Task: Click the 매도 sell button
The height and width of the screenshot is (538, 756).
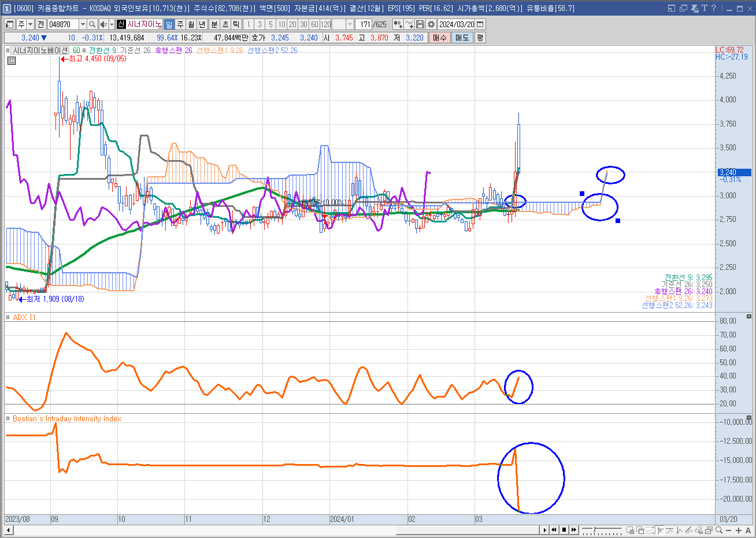Action: pos(462,38)
